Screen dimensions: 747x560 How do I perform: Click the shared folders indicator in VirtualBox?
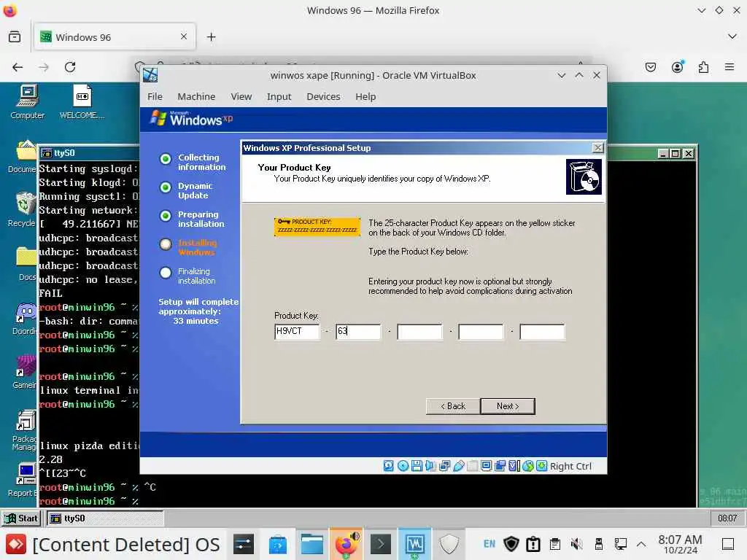click(x=473, y=466)
